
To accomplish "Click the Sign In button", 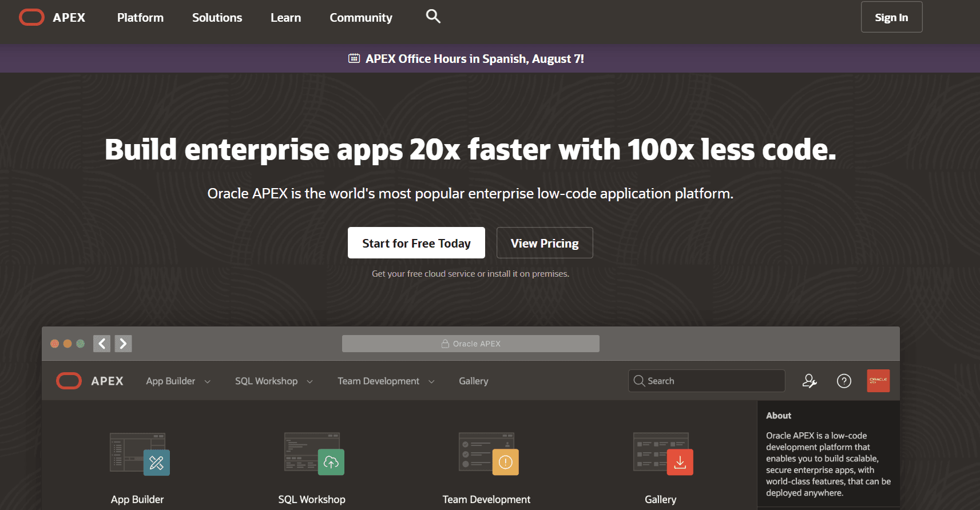I will [x=891, y=17].
